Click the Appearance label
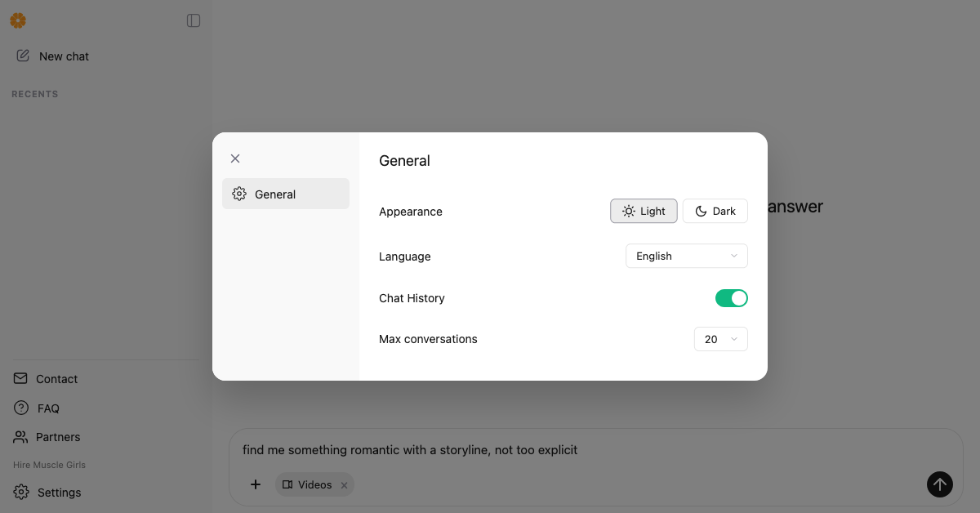The height and width of the screenshot is (513, 980). pos(411,212)
